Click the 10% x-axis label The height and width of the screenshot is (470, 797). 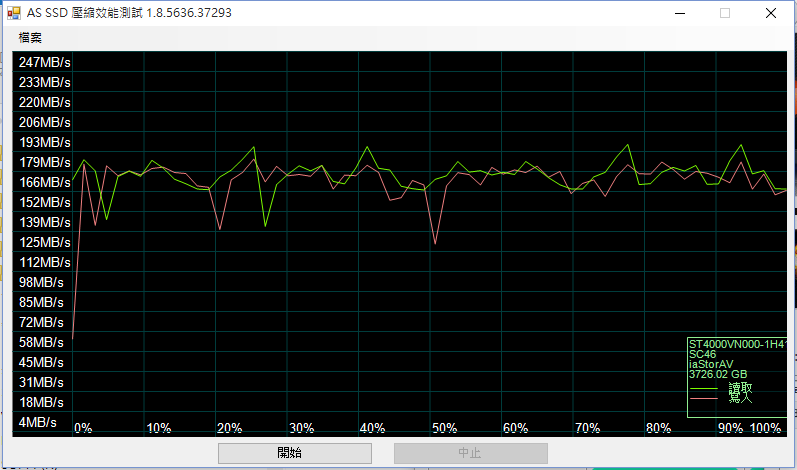pos(159,428)
